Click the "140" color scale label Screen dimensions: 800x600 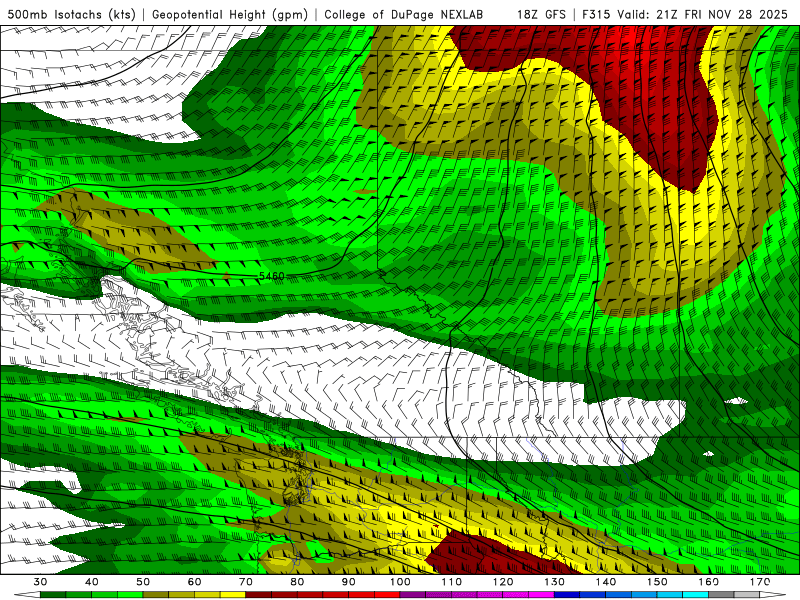tap(606, 582)
